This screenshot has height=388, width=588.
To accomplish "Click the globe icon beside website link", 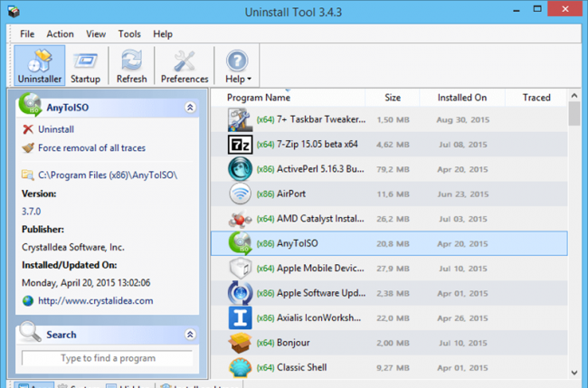I will coord(28,300).
